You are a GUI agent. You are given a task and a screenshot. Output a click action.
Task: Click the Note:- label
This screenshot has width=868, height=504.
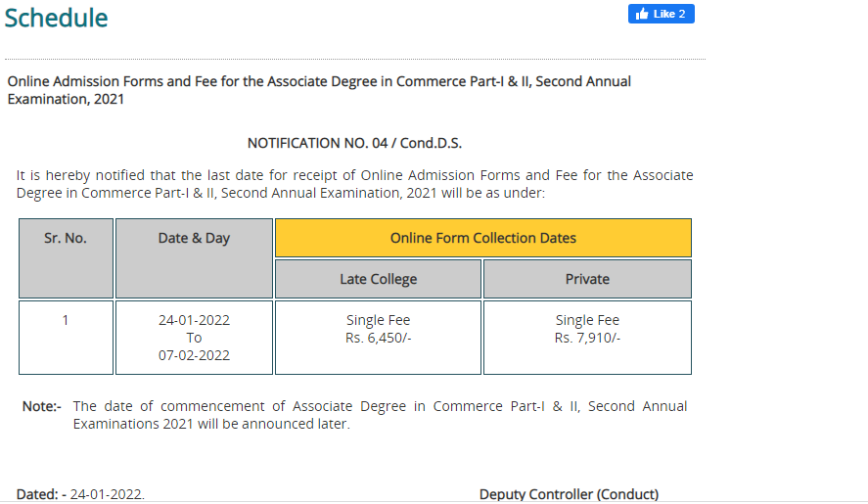41,406
